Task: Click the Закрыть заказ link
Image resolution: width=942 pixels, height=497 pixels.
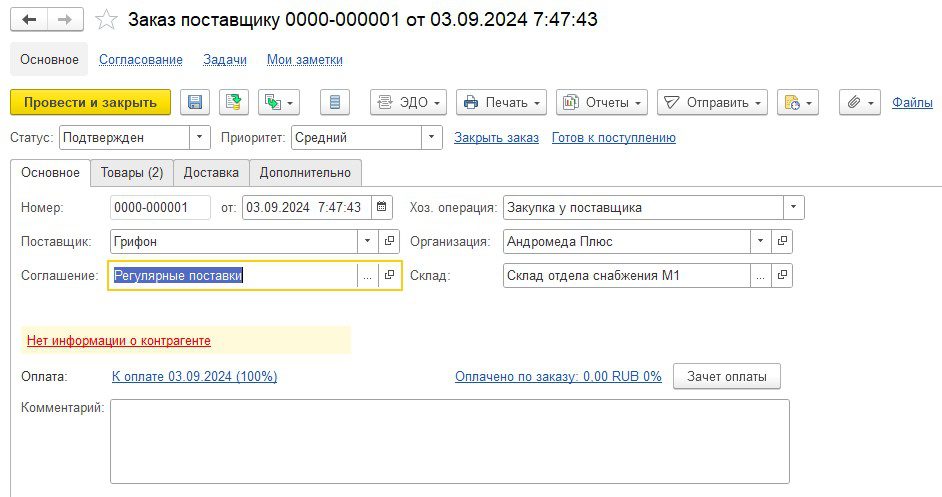Action: tap(496, 137)
